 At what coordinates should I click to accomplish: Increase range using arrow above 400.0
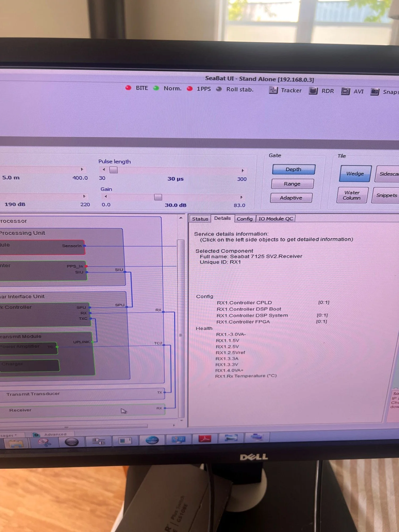82,169
